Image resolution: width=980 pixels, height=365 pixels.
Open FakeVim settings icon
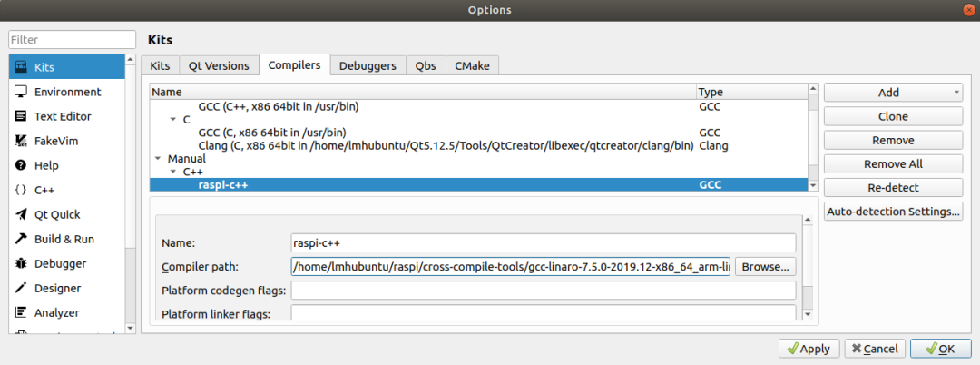pos(20,141)
